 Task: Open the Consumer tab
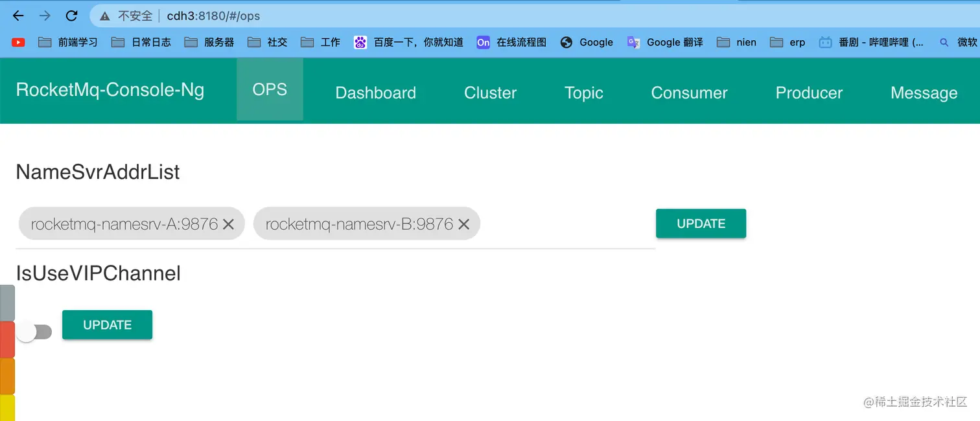click(689, 93)
